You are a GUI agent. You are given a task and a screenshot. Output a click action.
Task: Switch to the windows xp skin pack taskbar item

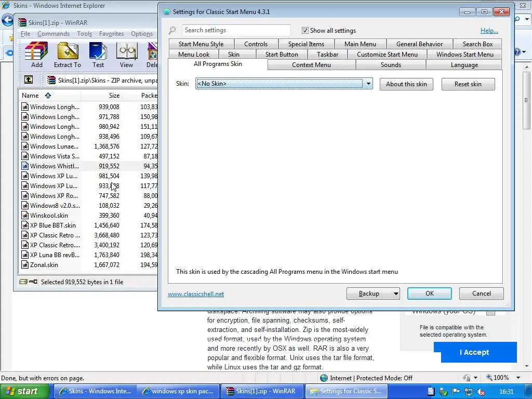[x=178, y=391]
